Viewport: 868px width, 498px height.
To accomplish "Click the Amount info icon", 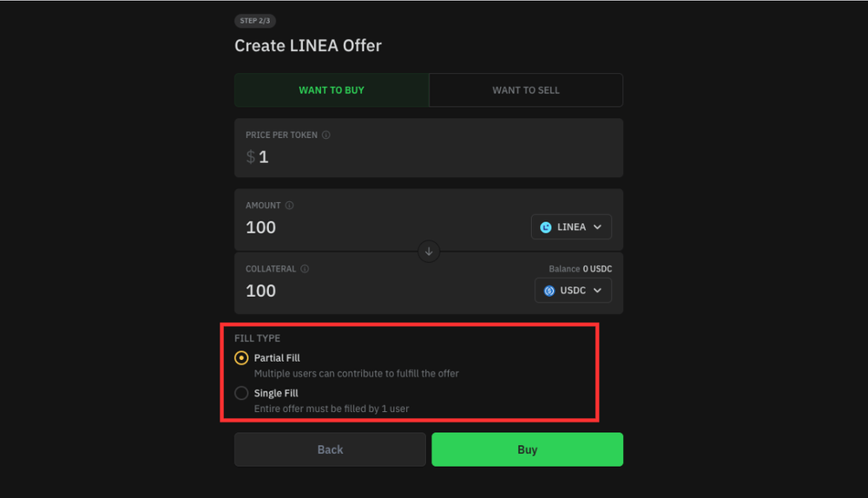I will [289, 206].
